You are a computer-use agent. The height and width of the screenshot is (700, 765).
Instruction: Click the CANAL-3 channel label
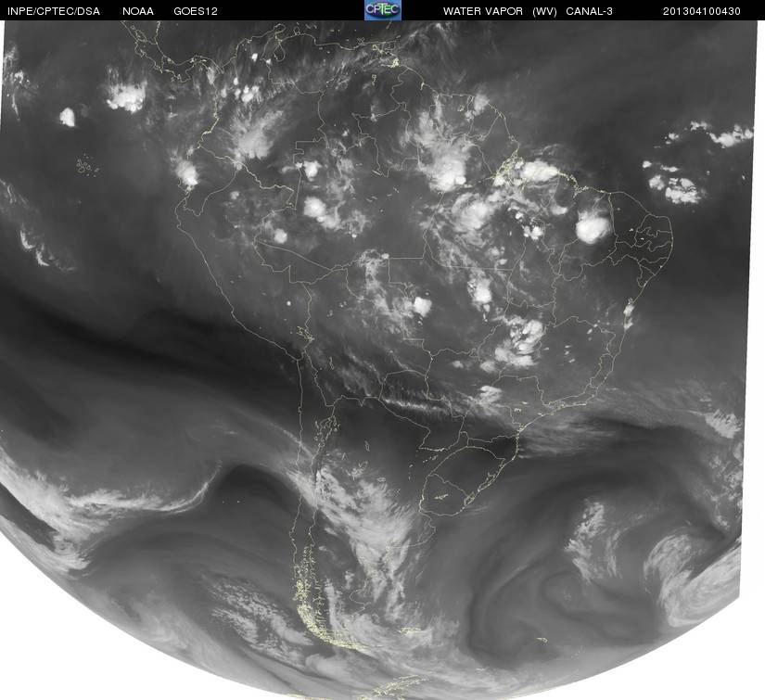click(x=590, y=11)
